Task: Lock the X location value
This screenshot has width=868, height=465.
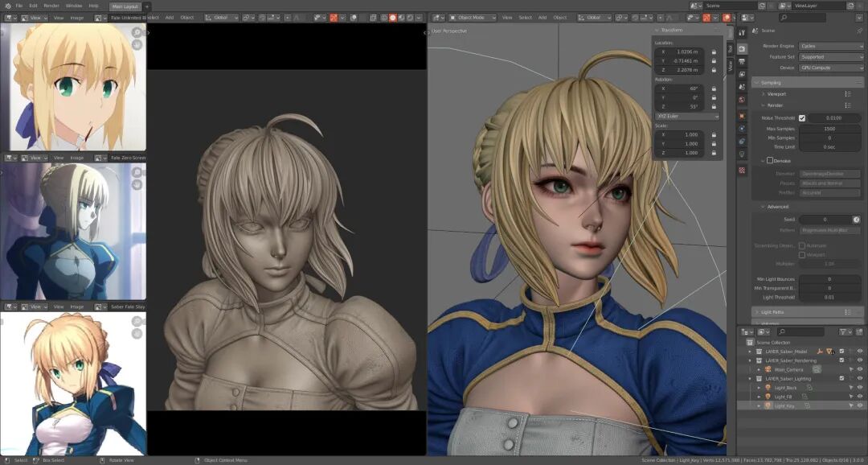Action: point(714,52)
